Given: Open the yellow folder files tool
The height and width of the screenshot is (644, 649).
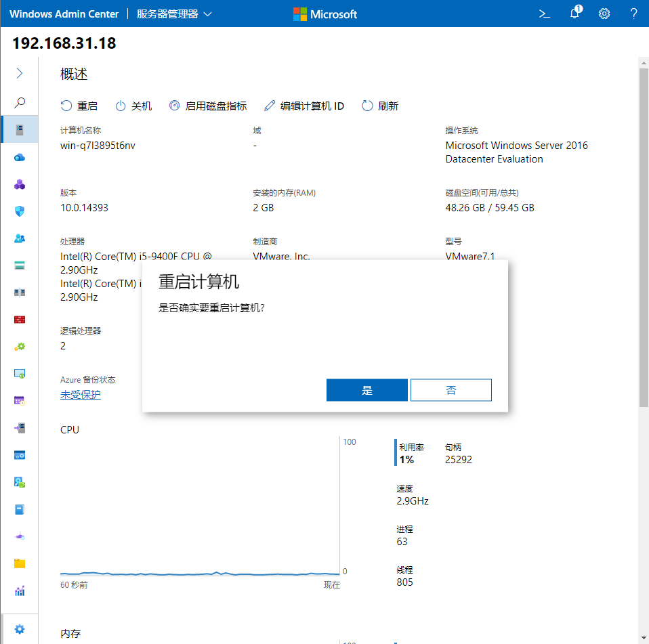Looking at the screenshot, I should pos(20,563).
